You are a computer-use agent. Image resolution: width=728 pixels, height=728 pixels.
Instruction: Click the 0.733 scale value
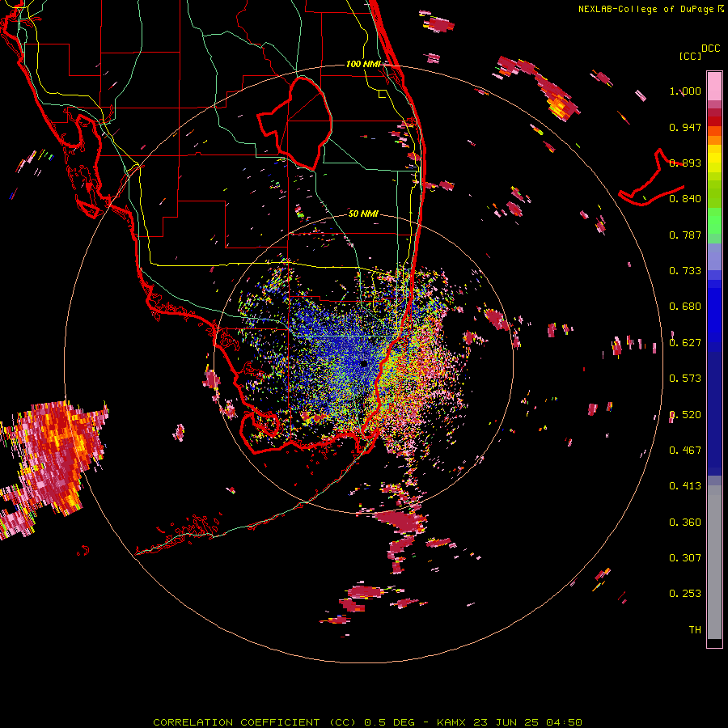click(x=685, y=271)
